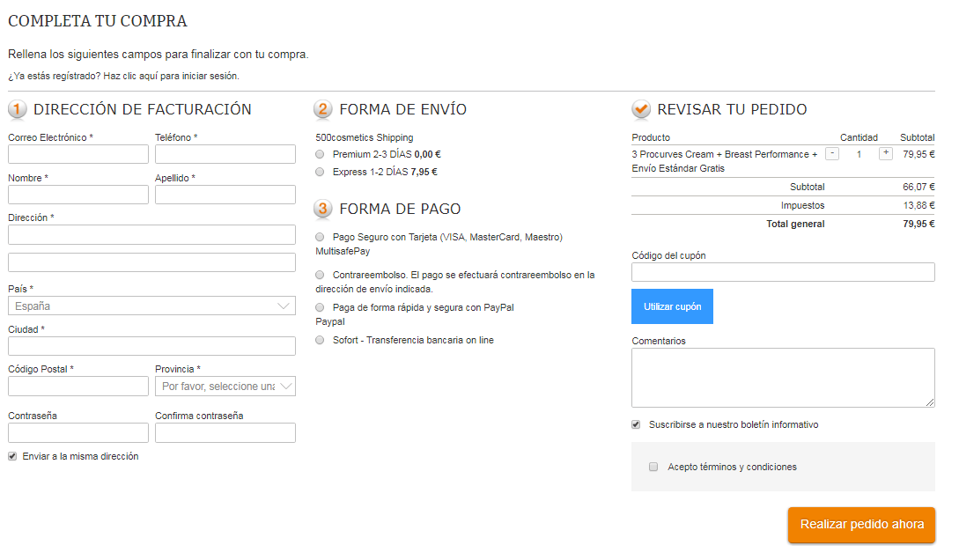The image size is (959, 560).
Task: Decrease product quantity with minus button
Action: [x=832, y=154]
